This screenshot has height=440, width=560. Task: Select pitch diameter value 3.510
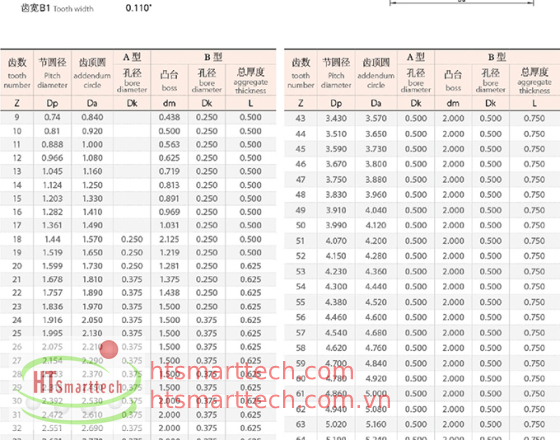tap(336, 134)
